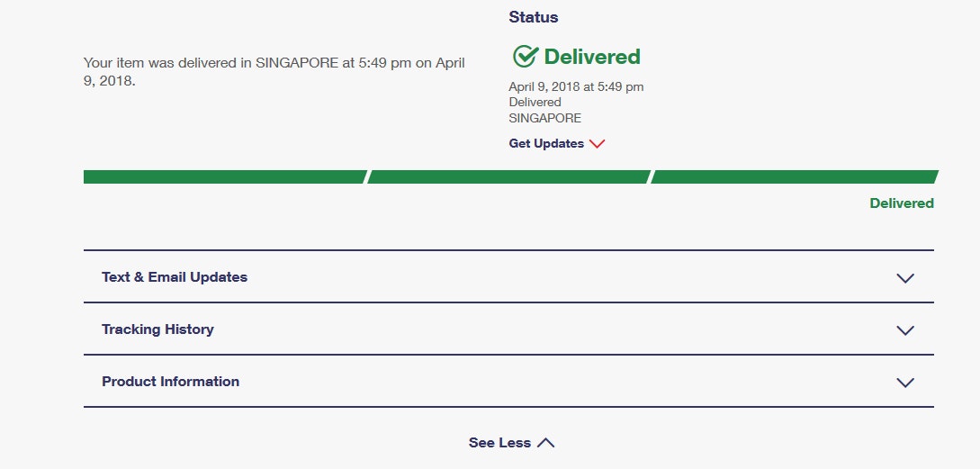Expand Tracking History using its chevron arrow
Screen dimensions: 980x469
(905, 330)
